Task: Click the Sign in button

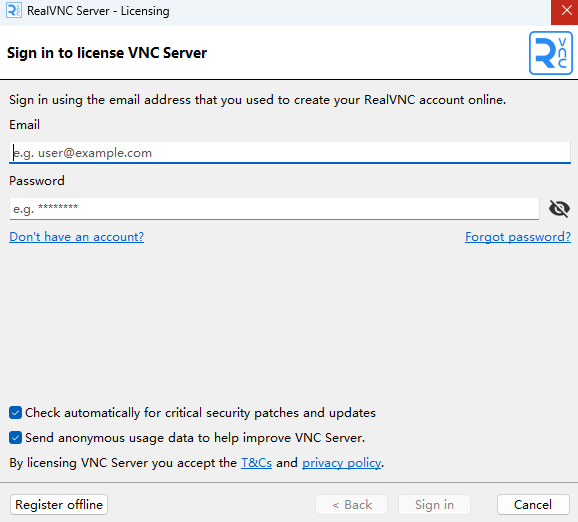Action: pyautogui.click(x=434, y=504)
